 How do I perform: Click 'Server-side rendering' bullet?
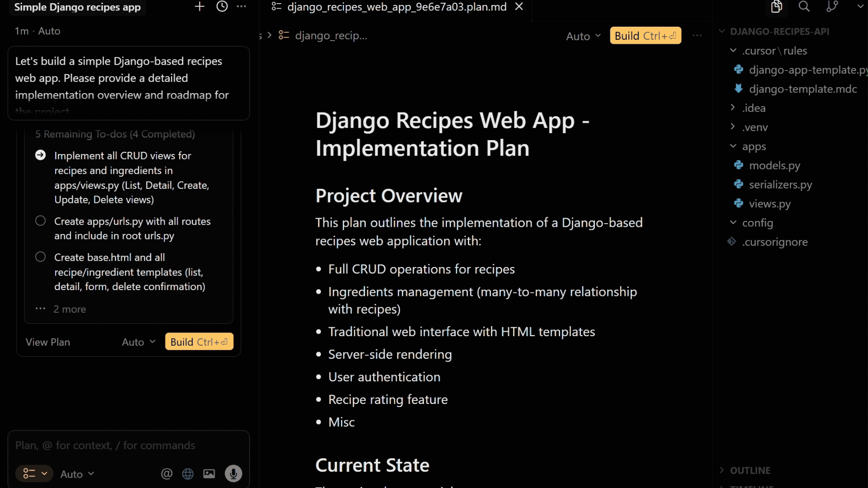click(390, 354)
